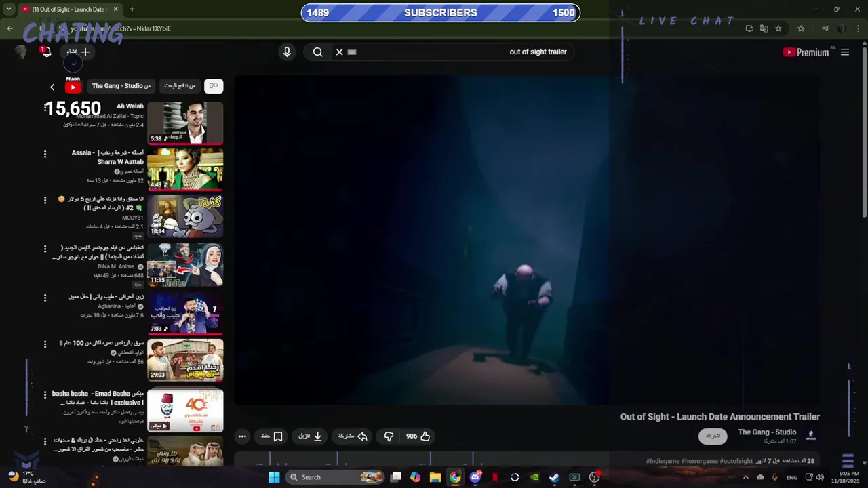Open the Windows Start menu
The height and width of the screenshot is (488, 868).
point(274,477)
